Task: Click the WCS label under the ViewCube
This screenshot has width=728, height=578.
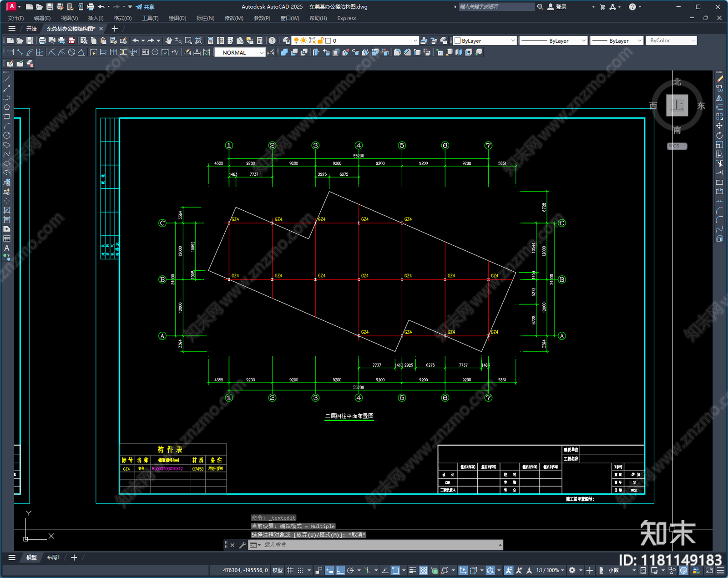Action: [677, 146]
